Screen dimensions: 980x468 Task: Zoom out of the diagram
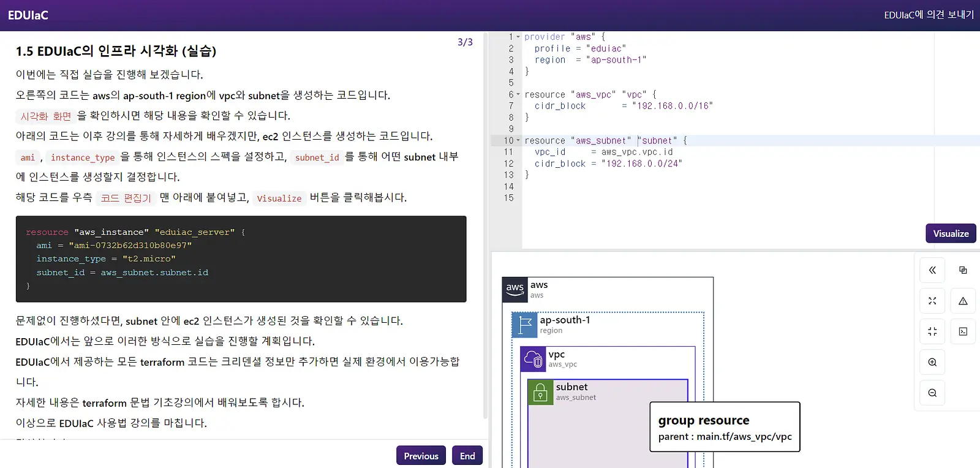point(932,393)
